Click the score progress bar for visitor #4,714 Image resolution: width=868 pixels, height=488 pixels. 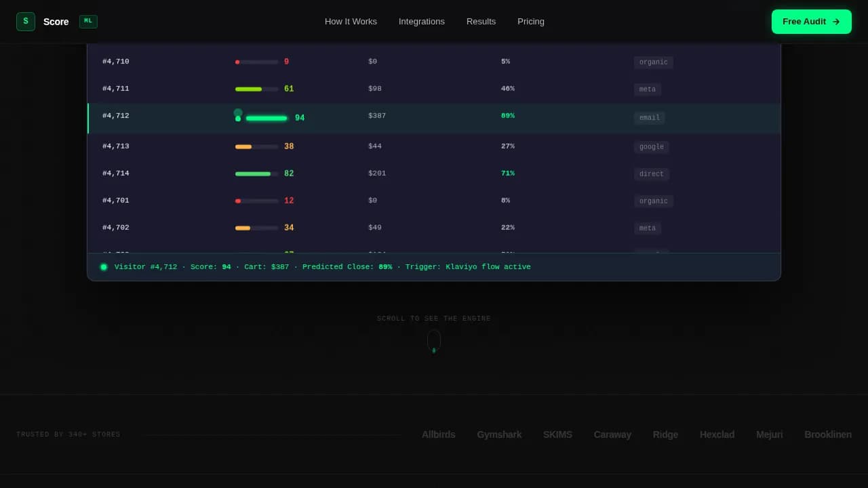click(x=256, y=174)
